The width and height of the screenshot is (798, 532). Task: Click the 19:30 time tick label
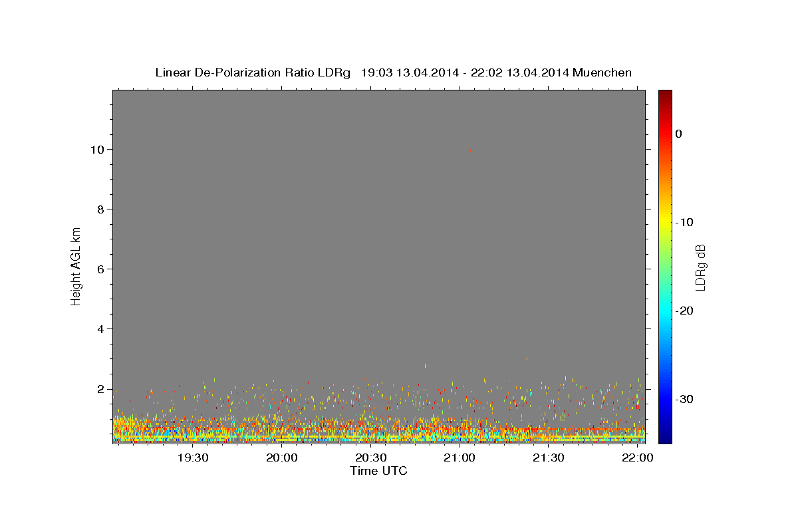pos(192,458)
